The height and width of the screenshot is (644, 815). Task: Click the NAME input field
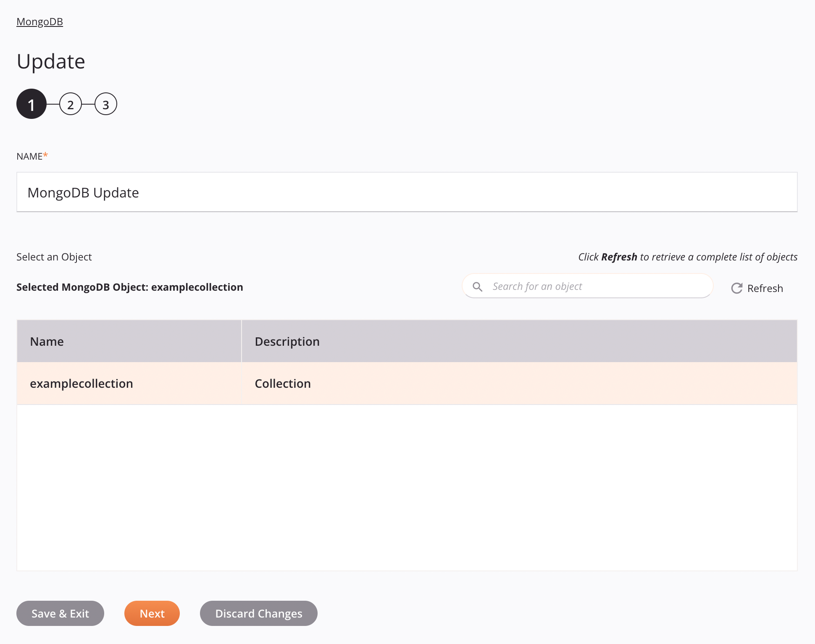(x=407, y=192)
